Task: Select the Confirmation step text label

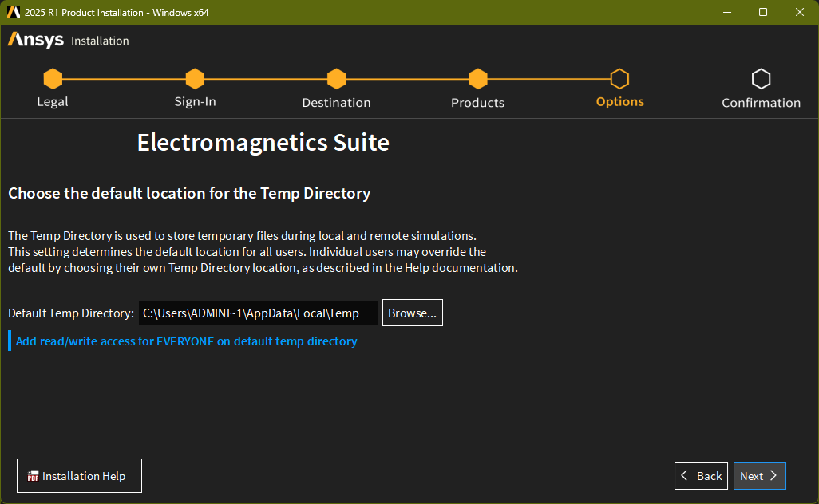Action: 761,103
